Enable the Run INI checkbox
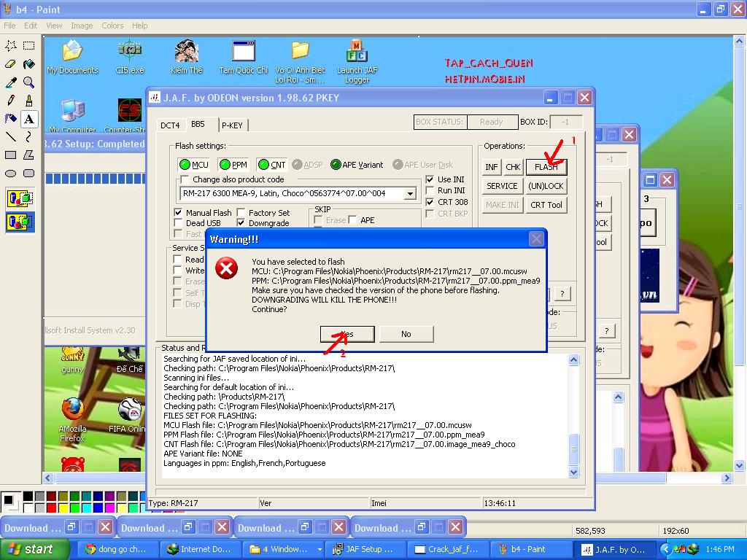This screenshot has height=560, width=747. pos(430,190)
